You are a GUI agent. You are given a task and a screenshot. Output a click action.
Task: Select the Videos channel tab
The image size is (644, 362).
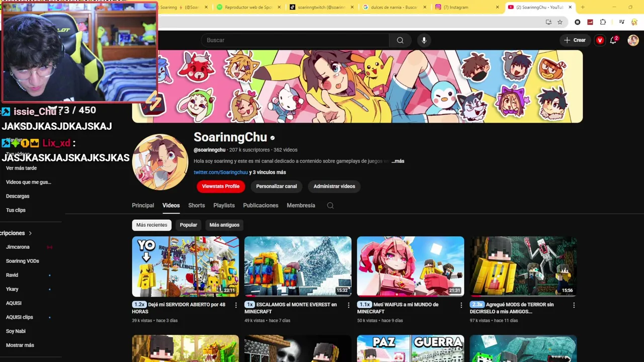pyautogui.click(x=171, y=205)
